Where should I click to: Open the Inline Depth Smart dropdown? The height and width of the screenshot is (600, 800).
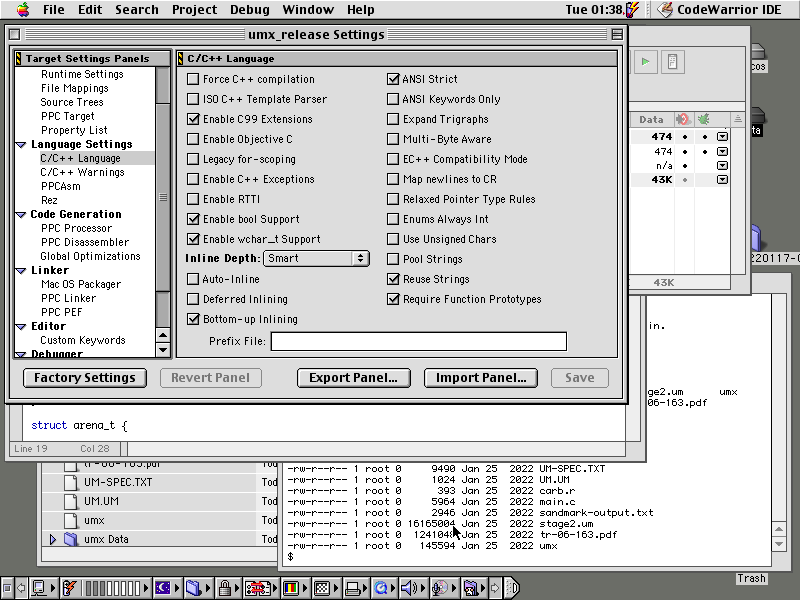coord(316,258)
